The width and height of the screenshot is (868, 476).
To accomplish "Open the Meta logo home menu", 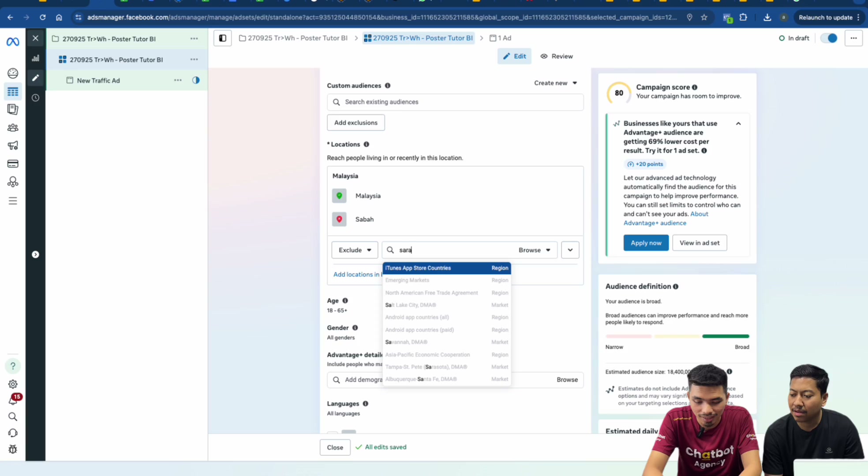I will [x=13, y=42].
